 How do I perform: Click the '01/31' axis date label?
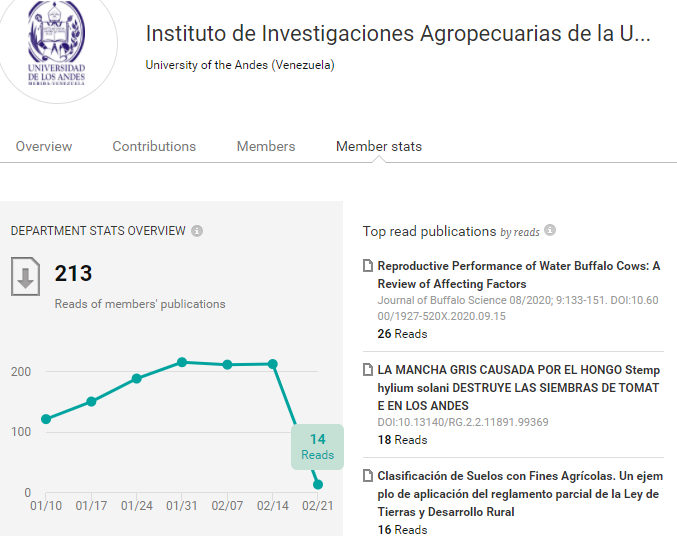pos(182,506)
